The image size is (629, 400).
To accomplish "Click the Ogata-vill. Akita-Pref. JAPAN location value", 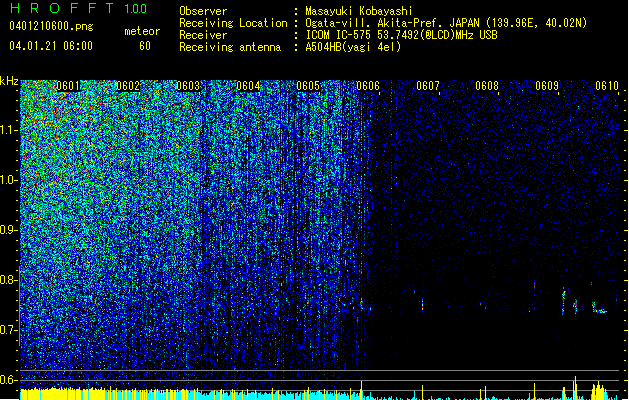I will tap(446, 23).
